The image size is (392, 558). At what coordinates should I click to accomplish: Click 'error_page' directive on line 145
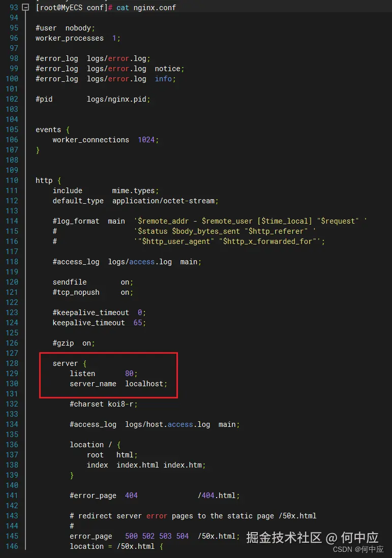[91, 536]
